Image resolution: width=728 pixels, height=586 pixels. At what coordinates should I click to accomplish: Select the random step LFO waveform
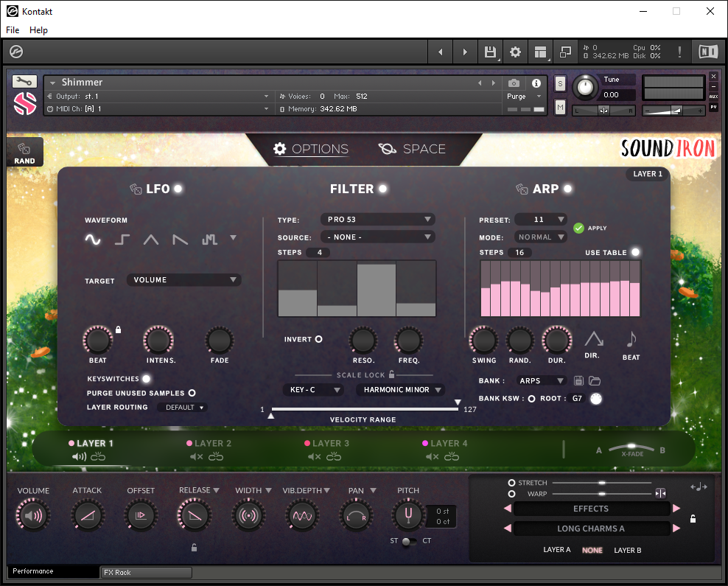pos(209,240)
